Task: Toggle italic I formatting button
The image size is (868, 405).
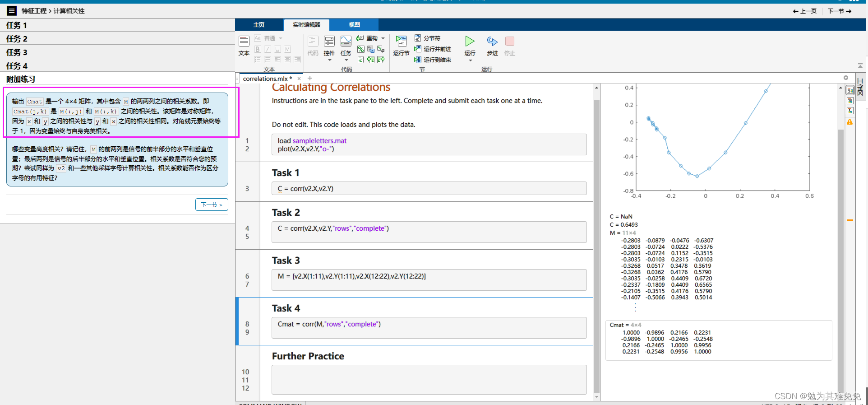Action: coord(268,49)
